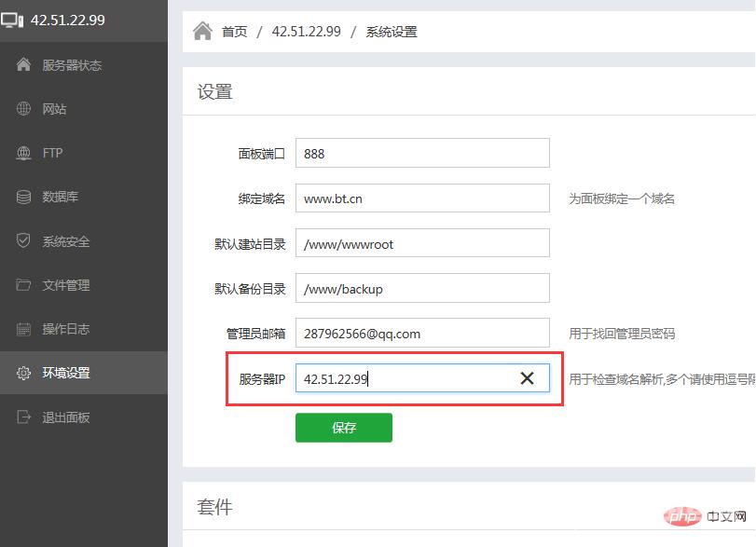Click the server status house icon
This screenshot has width=756, height=547.
[x=24, y=65]
